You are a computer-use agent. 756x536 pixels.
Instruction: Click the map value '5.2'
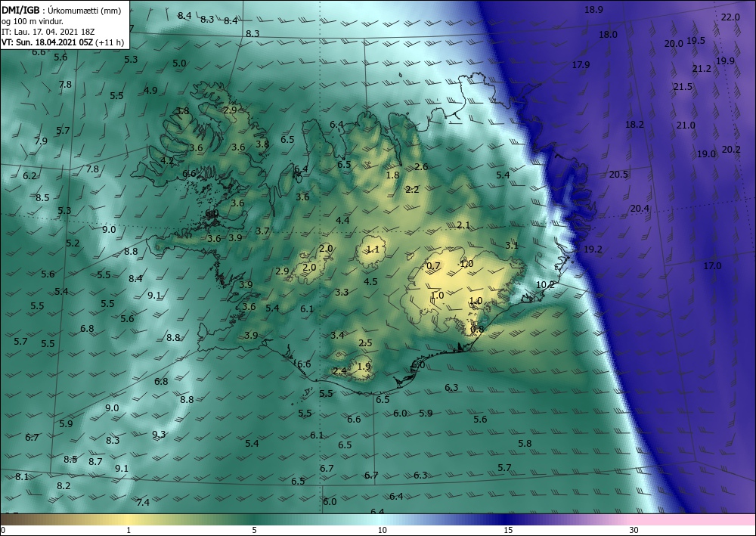point(73,243)
